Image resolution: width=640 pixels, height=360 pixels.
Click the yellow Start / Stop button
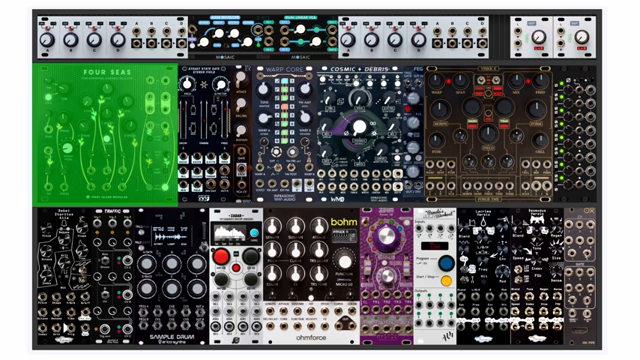coord(446,281)
